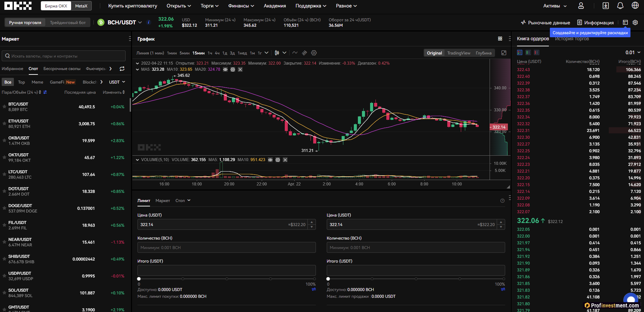The height and width of the screenshot is (312, 644).
Task: Switch to Ручная торговля mode
Action: click(x=25, y=23)
